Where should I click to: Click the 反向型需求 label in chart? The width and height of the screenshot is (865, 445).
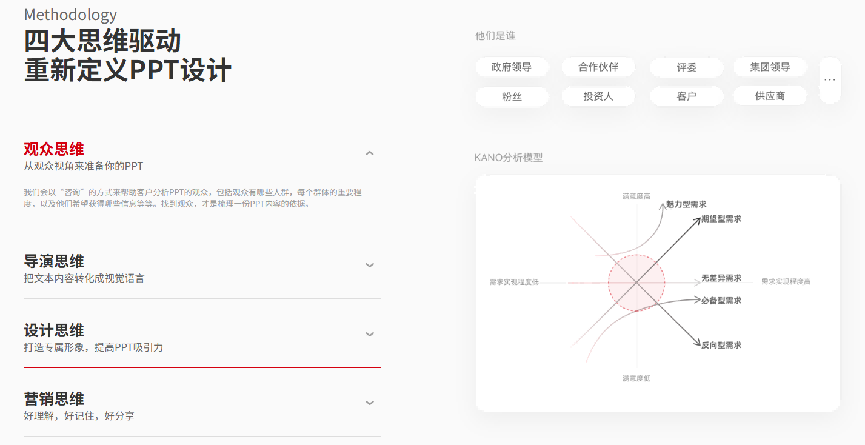click(720, 345)
